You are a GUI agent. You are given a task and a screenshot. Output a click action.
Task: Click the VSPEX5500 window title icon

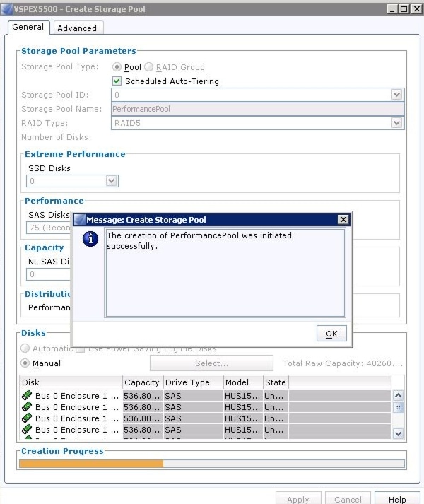[8, 8]
